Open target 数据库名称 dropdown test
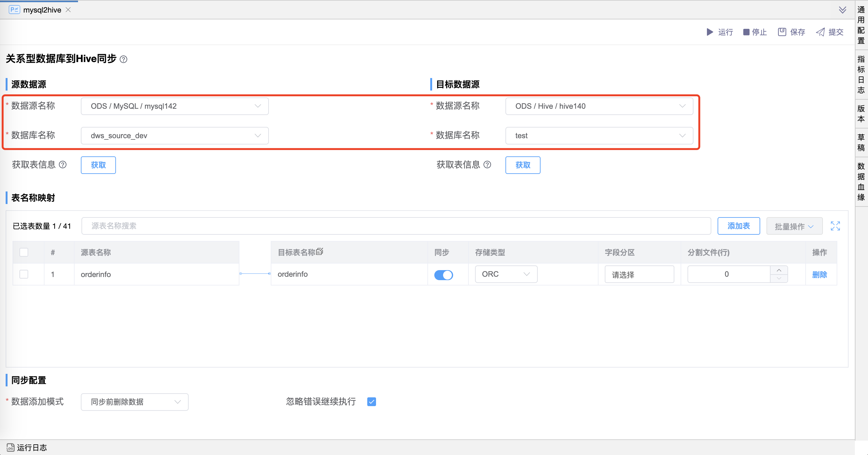This screenshot has height=455, width=868. [599, 135]
